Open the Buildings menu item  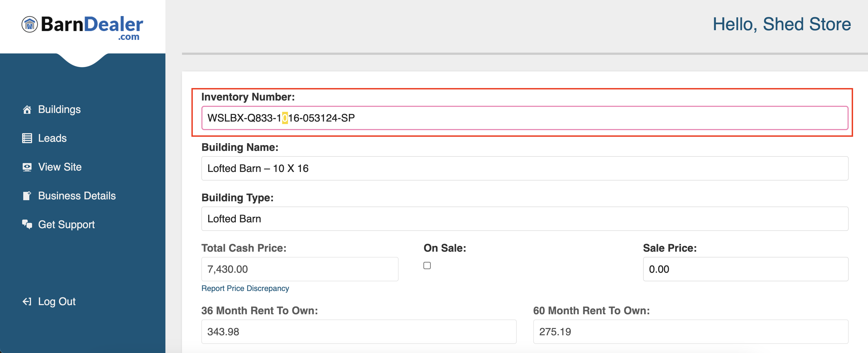pyautogui.click(x=59, y=110)
